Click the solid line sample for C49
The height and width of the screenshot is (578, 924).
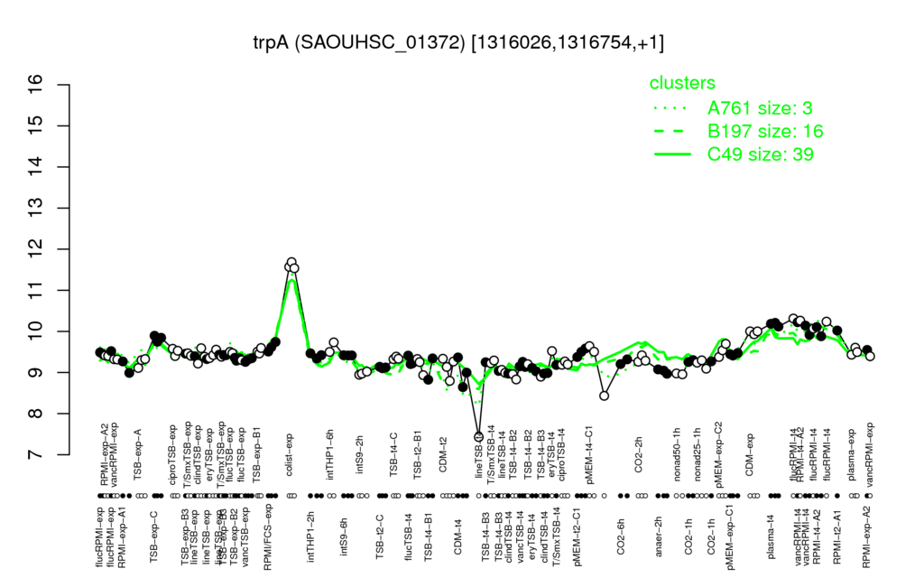tap(671, 154)
